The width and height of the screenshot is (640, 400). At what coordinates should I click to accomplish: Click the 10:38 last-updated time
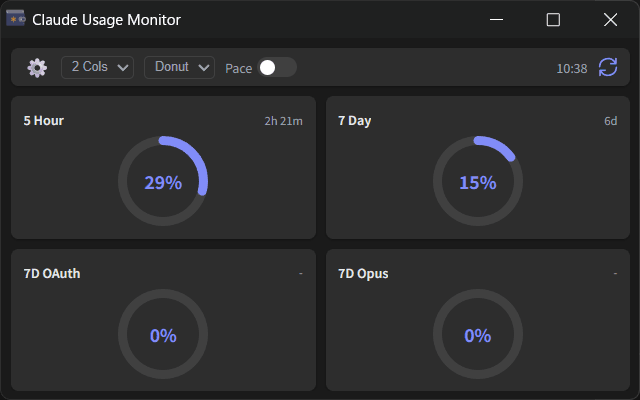point(572,68)
